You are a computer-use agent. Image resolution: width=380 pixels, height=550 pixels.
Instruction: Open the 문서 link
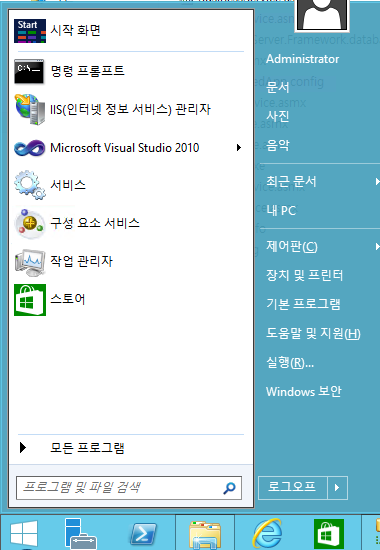[278, 87]
